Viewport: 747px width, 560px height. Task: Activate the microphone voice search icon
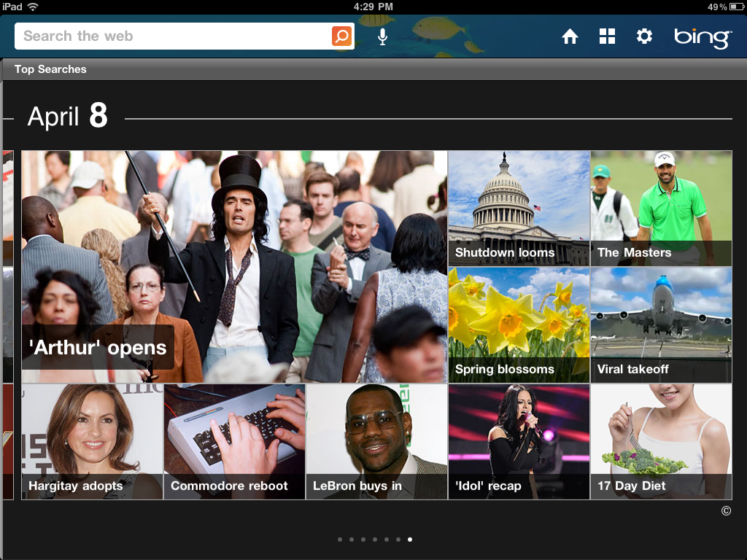click(x=382, y=36)
